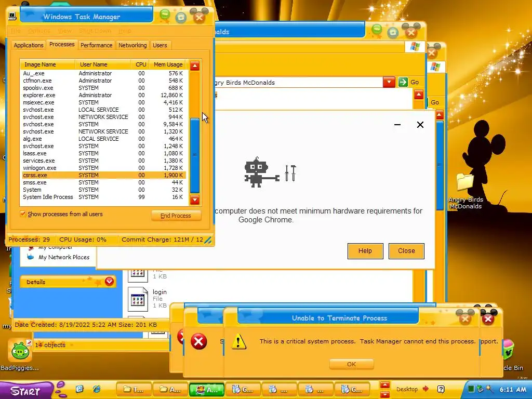The image size is (532, 399).
Task: Minimize the Chrome requirements dialog
Action: [397, 125]
